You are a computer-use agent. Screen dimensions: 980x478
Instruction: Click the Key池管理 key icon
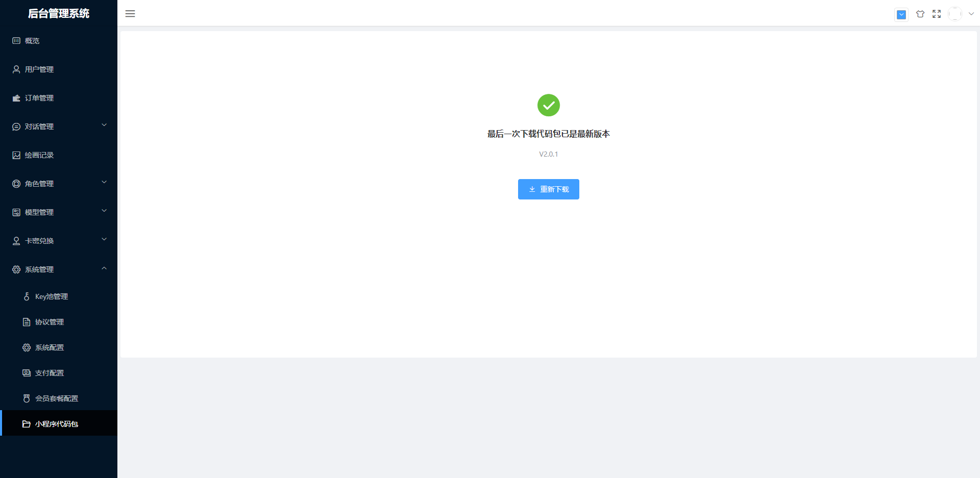(x=27, y=296)
